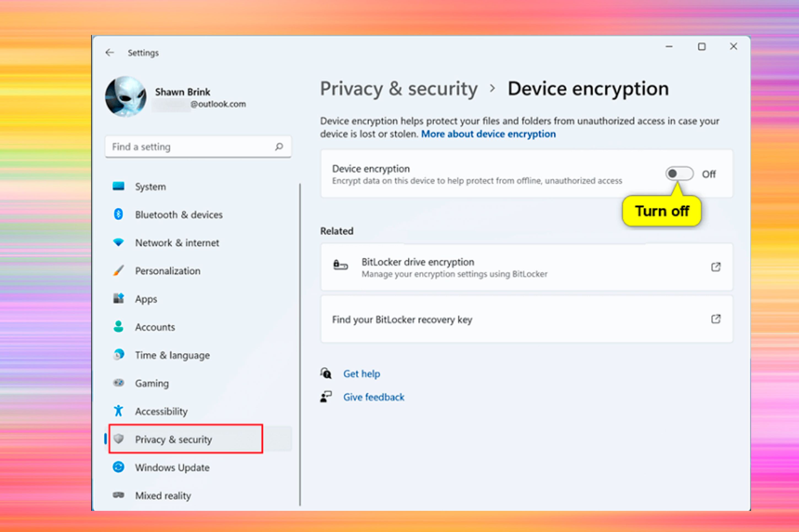This screenshot has height=532, width=799.
Task: Open BitLocker drive encryption settings
Action: 525,267
